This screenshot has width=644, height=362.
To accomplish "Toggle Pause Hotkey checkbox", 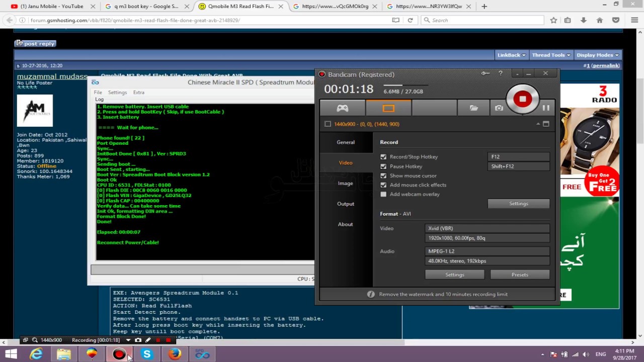I will (x=383, y=166).
